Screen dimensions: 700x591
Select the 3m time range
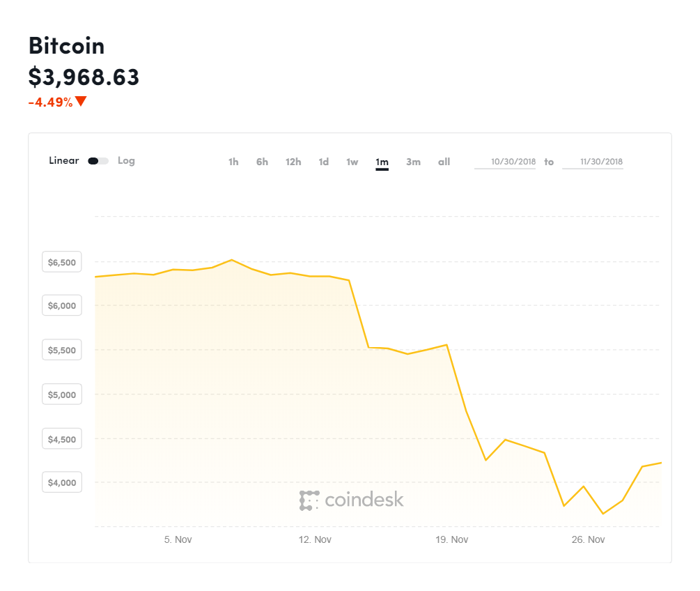click(413, 161)
